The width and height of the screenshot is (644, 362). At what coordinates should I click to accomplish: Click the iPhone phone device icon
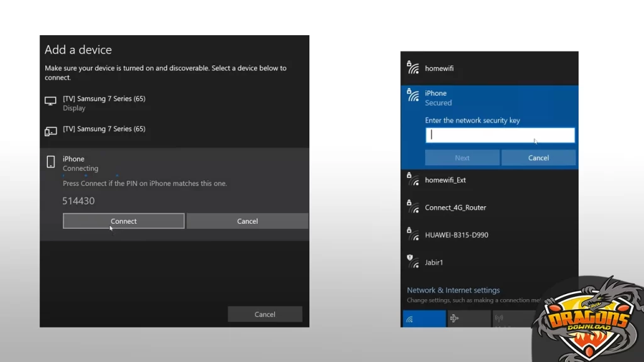pyautogui.click(x=51, y=162)
